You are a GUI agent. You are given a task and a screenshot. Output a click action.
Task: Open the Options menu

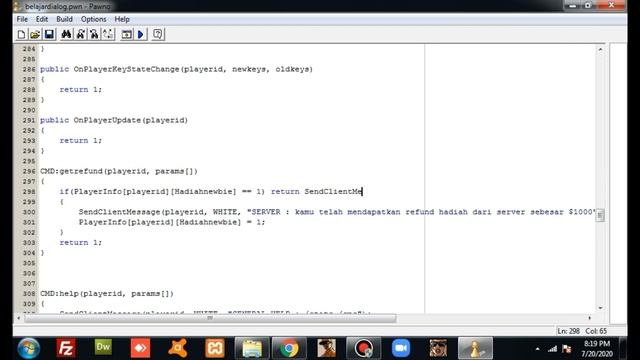(x=93, y=19)
